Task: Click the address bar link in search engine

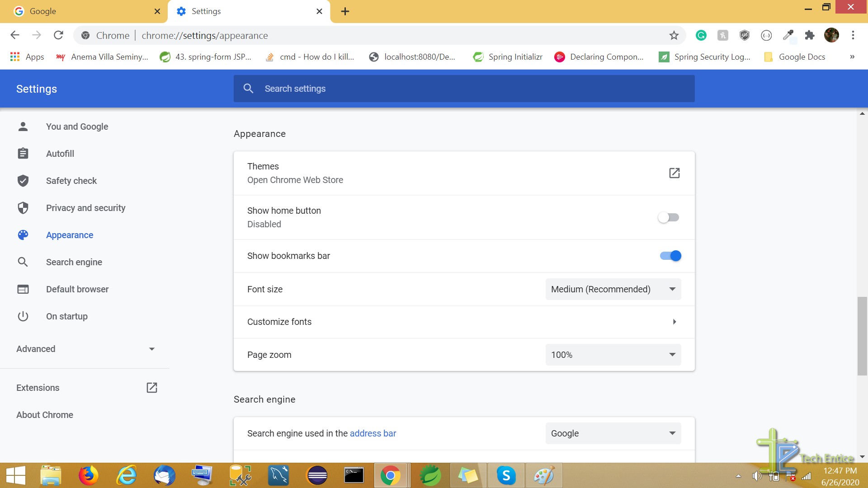Action: point(373,433)
